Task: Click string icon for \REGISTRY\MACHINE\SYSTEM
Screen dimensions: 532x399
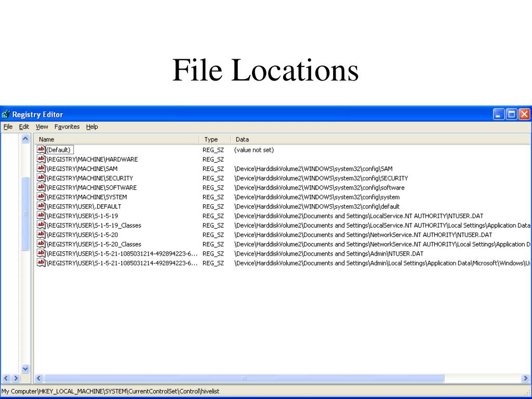Action: (41, 197)
